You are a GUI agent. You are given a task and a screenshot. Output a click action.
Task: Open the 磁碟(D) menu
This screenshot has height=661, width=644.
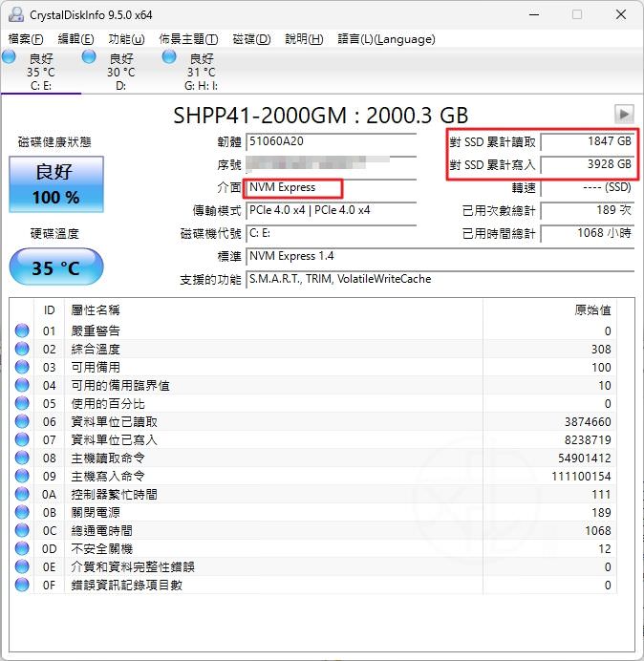[x=252, y=39]
